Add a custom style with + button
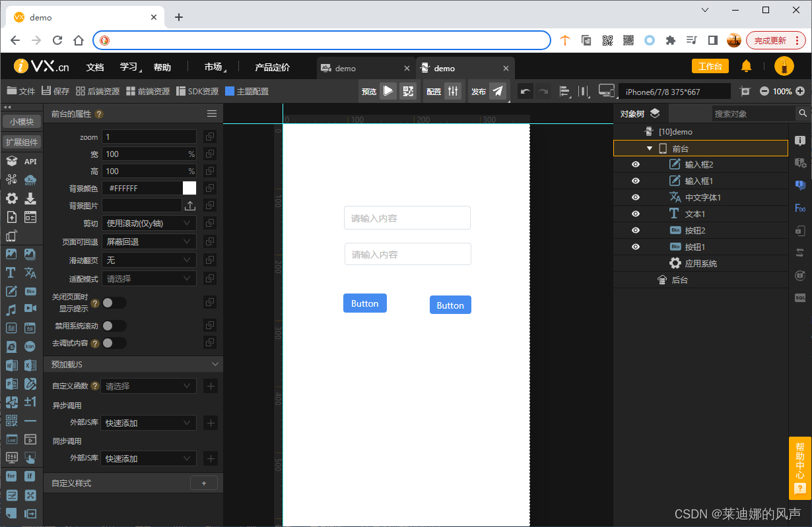The height and width of the screenshot is (527, 812). (204, 483)
